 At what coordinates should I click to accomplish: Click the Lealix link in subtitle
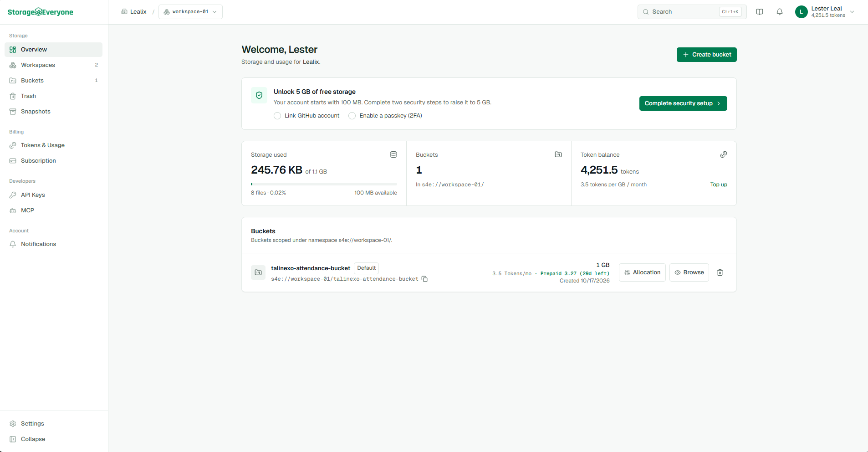[311, 62]
